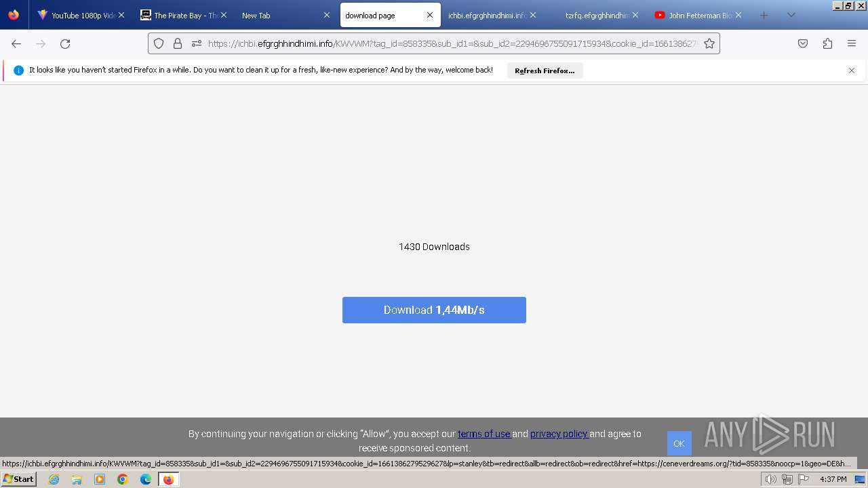
Task: Open Windows Media Player from taskbar
Action: click(x=100, y=479)
